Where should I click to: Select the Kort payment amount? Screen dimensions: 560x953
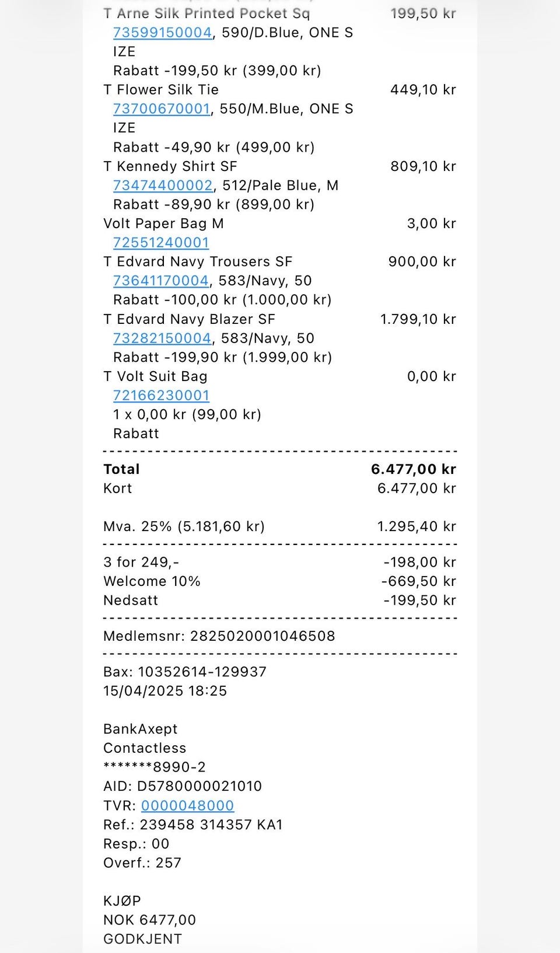(x=416, y=488)
